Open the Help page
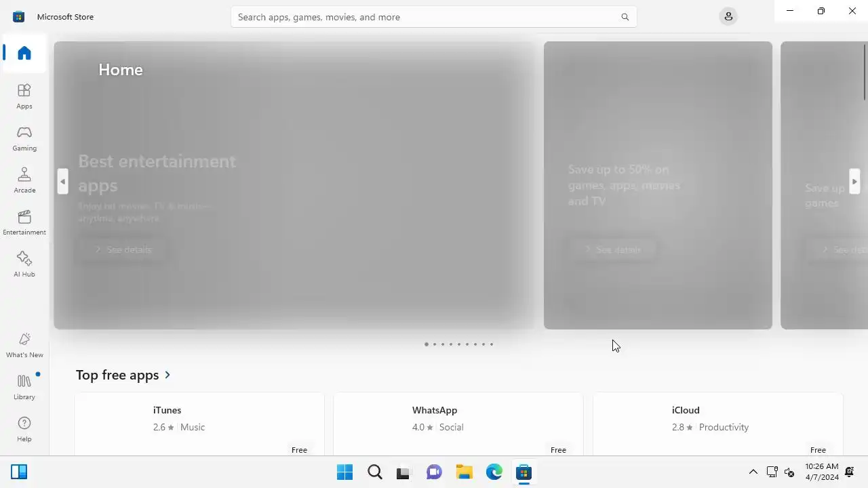This screenshot has width=868, height=488. [x=24, y=429]
